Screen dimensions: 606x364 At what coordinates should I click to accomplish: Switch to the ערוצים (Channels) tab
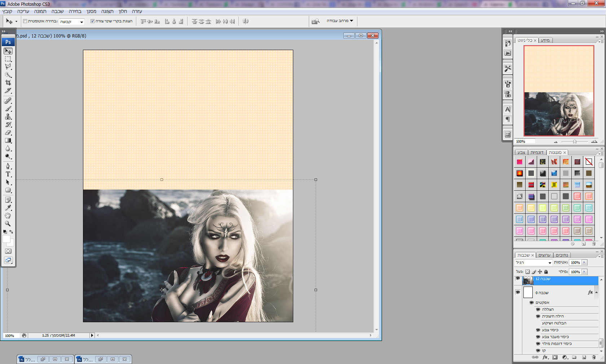click(x=544, y=255)
